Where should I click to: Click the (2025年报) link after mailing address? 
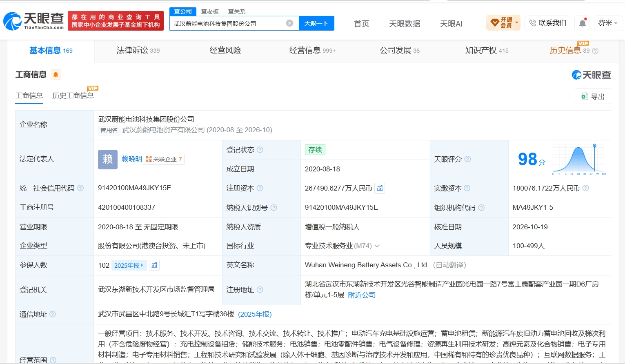255,314
